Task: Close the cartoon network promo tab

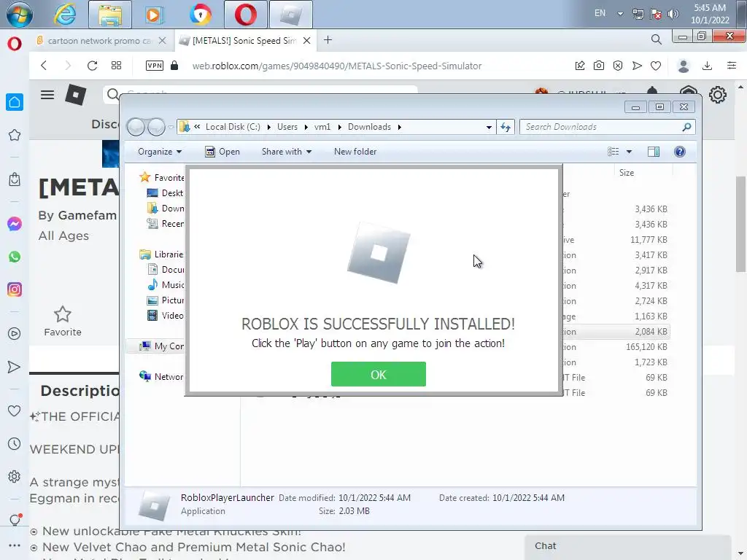Action: pos(162,41)
